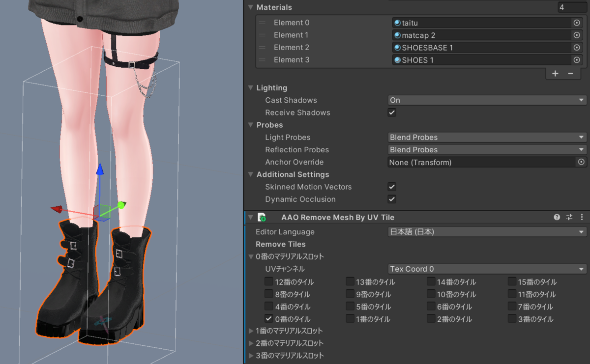590x364 pixels.
Task: Open the Cast Shadows dropdown
Action: pyautogui.click(x=487, y=100)
